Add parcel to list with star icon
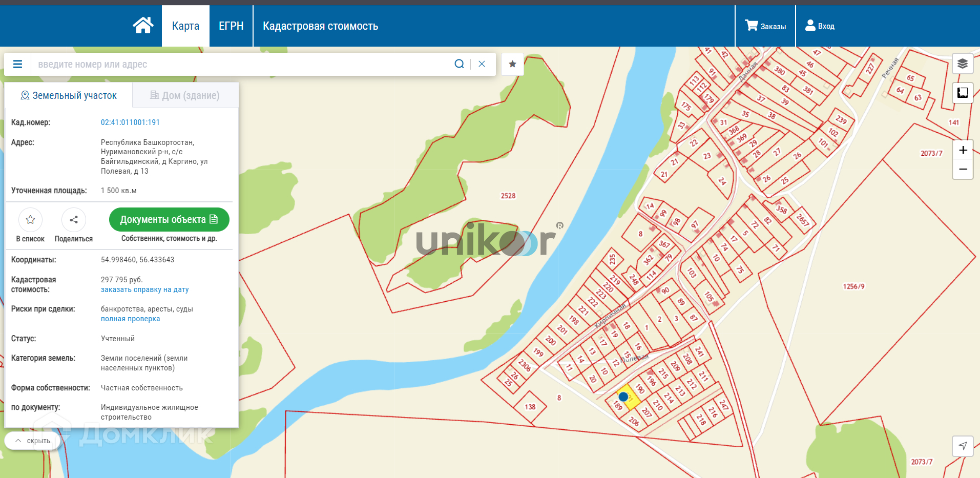 30,220
